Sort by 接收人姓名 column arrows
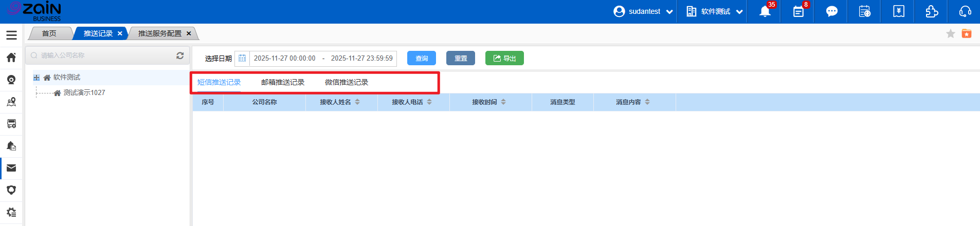 coord(357,102)
